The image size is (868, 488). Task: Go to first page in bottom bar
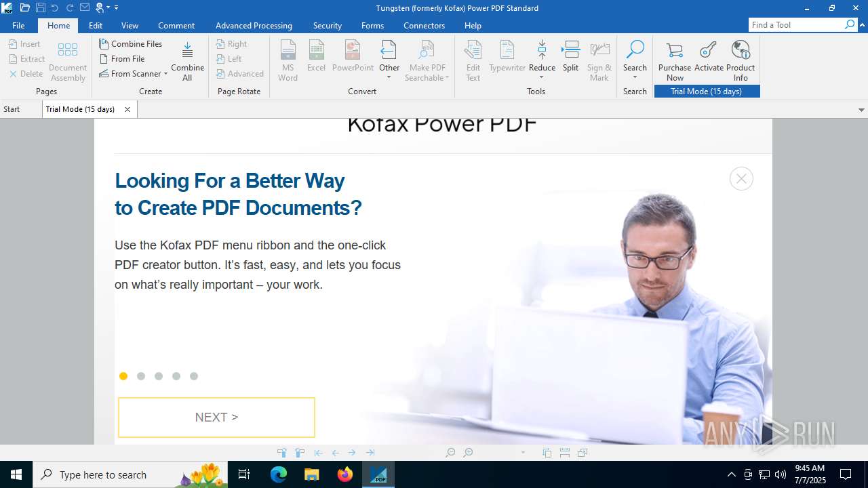pyautogui.click(x=318, y=453)
